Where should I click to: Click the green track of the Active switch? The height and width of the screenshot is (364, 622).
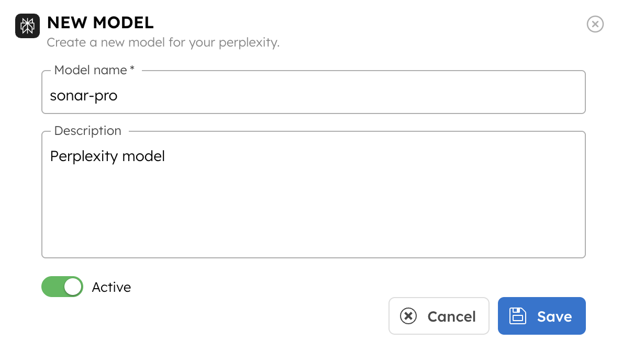(52, 287)
